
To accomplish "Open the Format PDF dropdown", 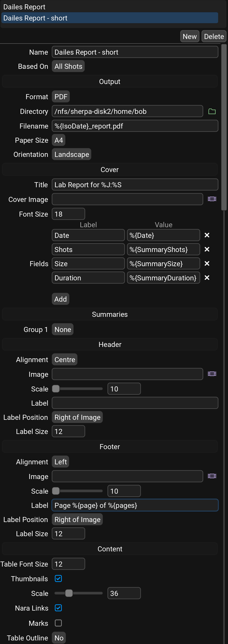I will [61, 97].
